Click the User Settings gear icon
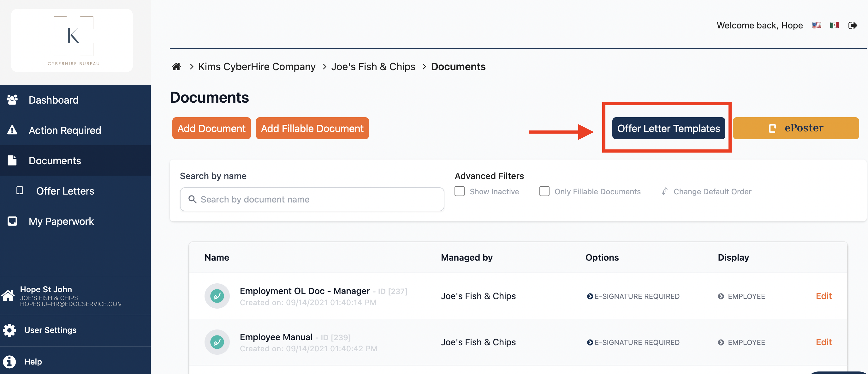Image resolution: width=868 pixels, height=374 pixels. coord(10,330)
